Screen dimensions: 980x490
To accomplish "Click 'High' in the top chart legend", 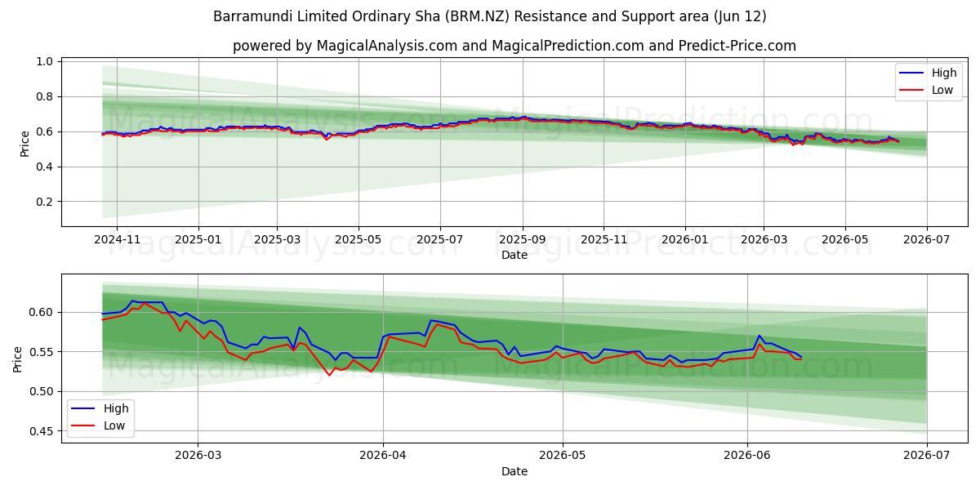I will 944,73.
